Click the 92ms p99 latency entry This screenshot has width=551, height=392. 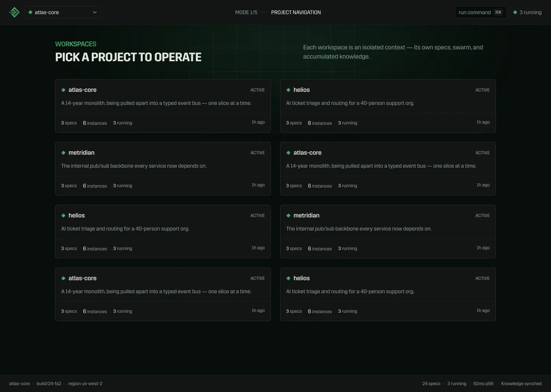[483, 384]
